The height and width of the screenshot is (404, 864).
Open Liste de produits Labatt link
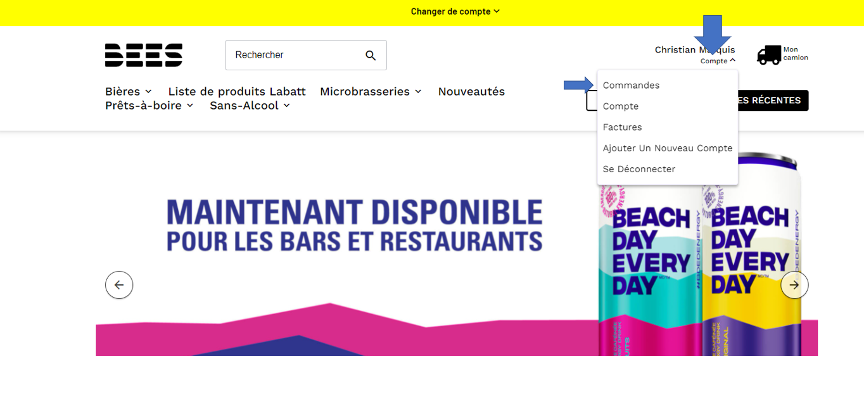237,91
